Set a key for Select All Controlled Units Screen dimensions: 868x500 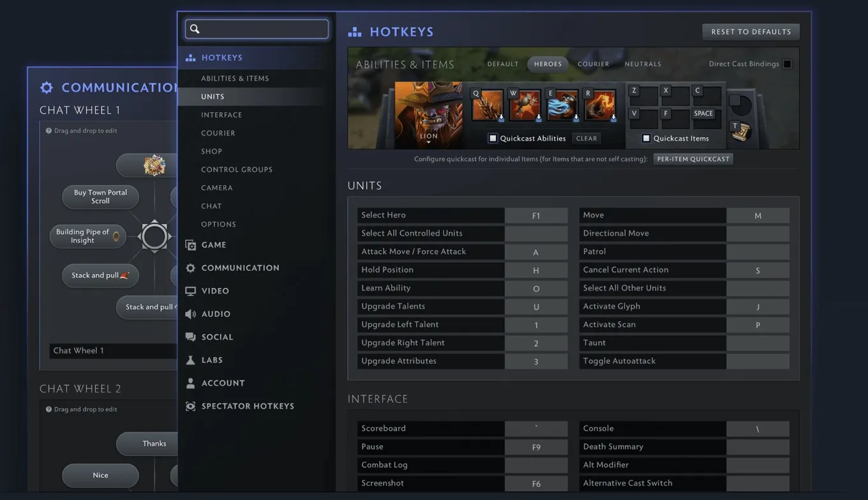(x=536, y=234)
